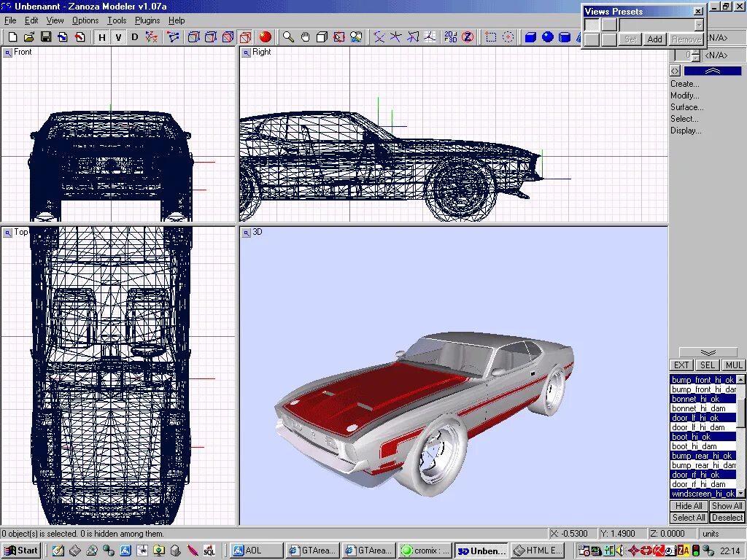Click the Hide All button

click(x=689, y=506)
